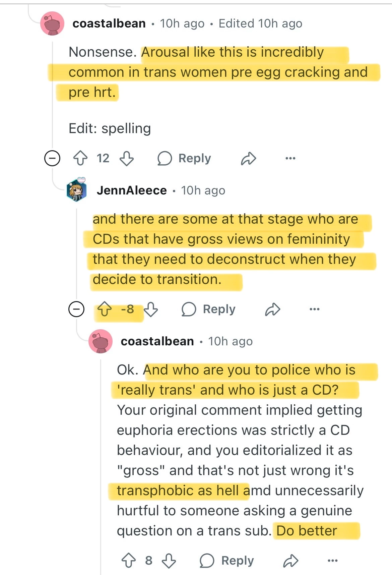Share JennAleece's comment
Screen dimensions: 392x575
pyautogui.click(x=272, y=309)
